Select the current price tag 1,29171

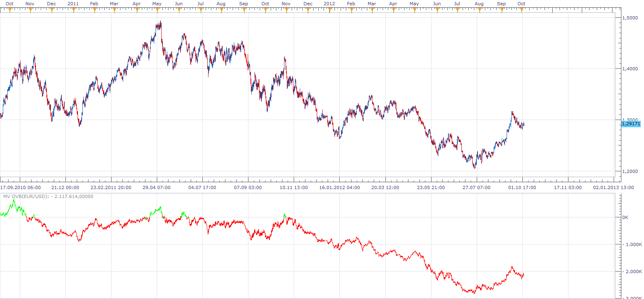(x=631, y=124)
